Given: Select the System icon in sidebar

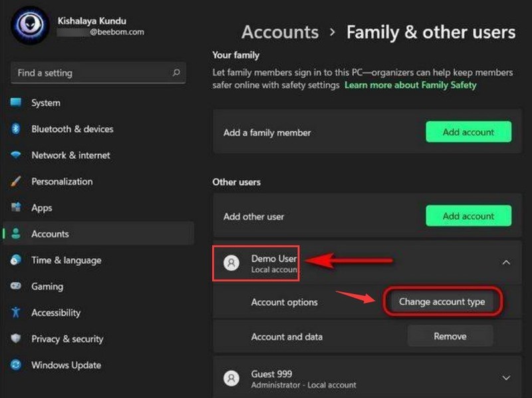Looking at the screenshot, I should coord(16,103).
